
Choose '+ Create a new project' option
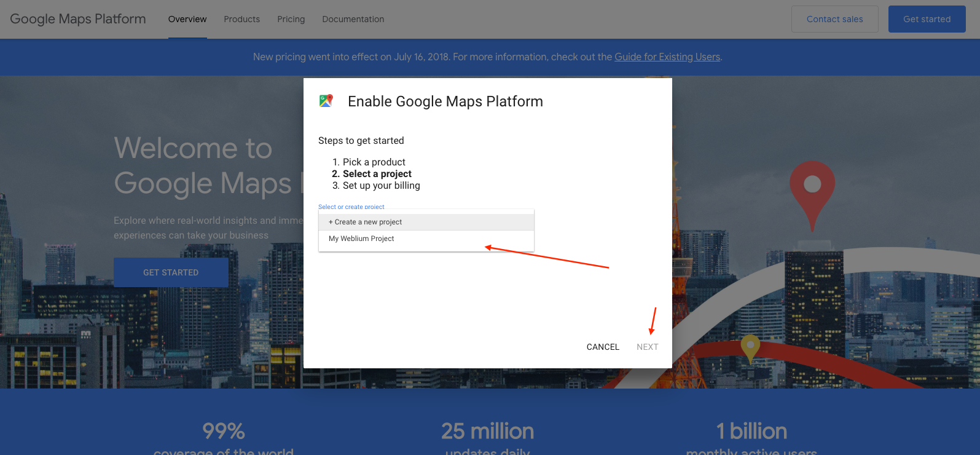point(426,222)
